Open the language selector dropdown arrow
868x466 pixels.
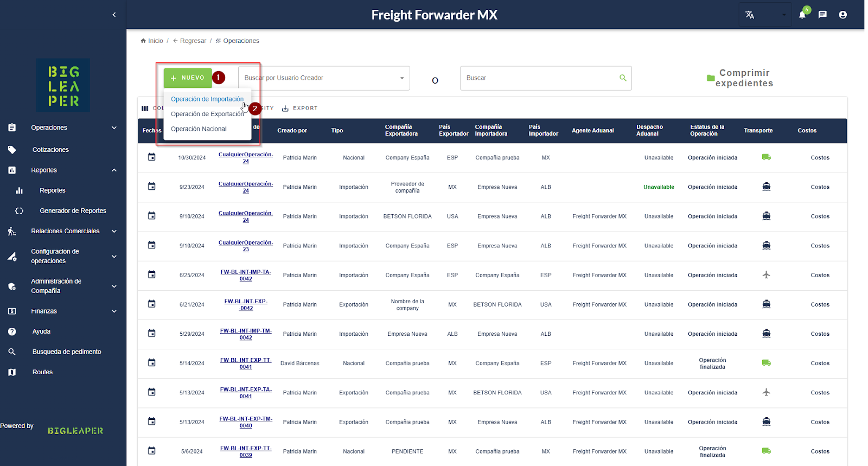(x=784, y=15)
